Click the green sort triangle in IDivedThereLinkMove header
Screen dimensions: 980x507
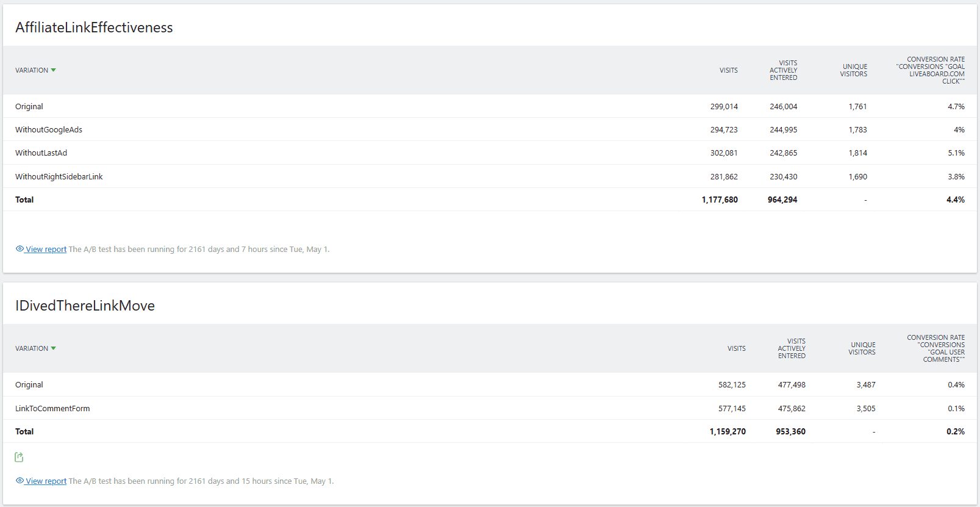coord(54,348)
